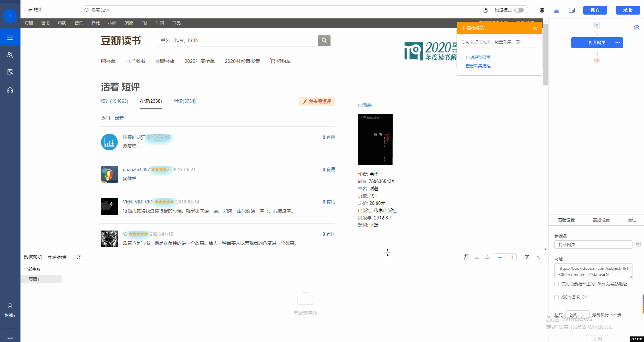
Task: Open the 超时 20秒 timeout dropdown
Action: point(577,315)
